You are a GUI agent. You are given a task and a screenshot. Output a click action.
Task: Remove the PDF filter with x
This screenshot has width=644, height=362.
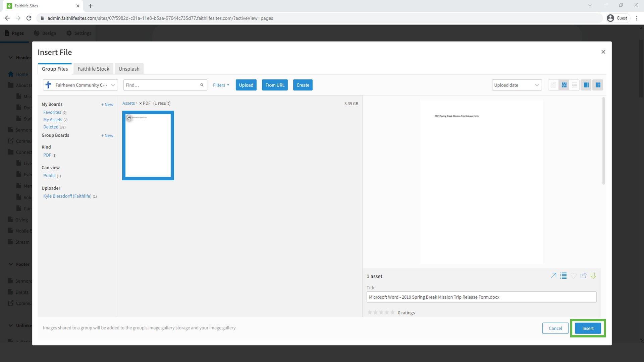click(141, 103)
